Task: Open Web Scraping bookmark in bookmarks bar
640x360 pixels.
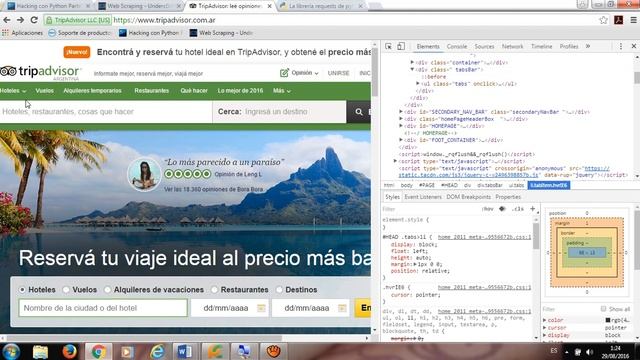Action: (x=221, y=33)
